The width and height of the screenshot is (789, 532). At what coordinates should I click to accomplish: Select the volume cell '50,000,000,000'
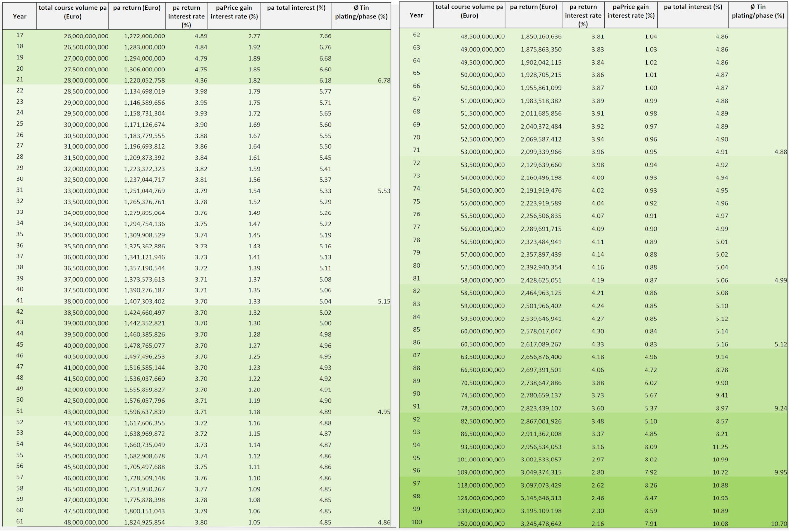point(483,75)
